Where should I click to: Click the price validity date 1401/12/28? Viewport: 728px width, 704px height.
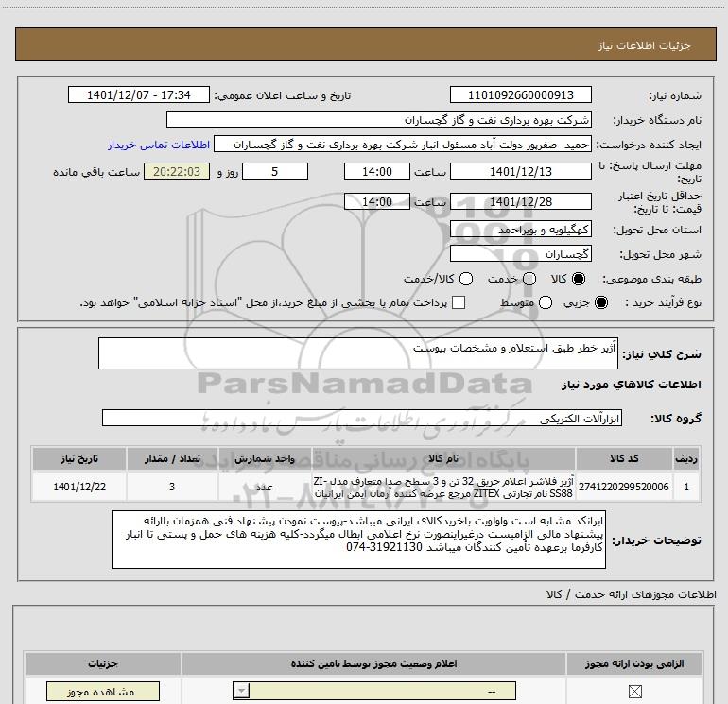[x=520, y=201]
